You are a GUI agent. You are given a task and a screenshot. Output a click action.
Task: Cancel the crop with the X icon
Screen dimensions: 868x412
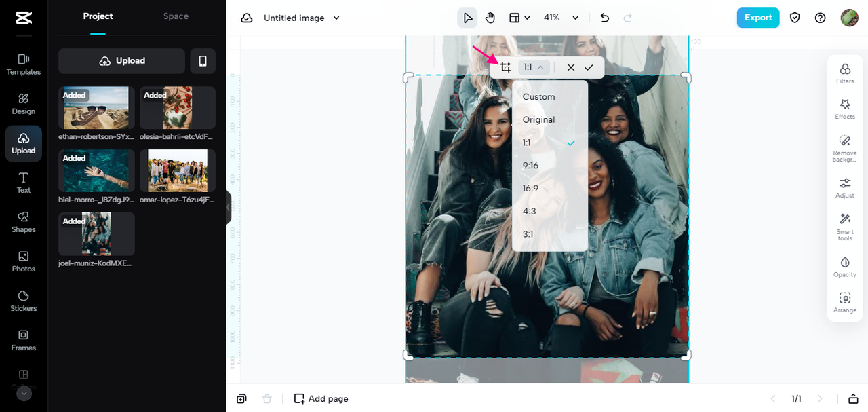coord(571,67)
